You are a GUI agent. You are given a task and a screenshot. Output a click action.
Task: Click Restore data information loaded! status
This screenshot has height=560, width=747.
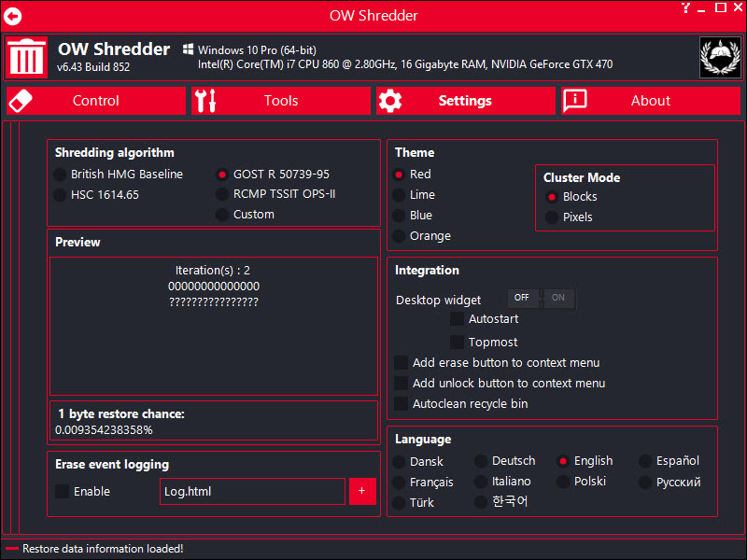[x=103, y=549]
